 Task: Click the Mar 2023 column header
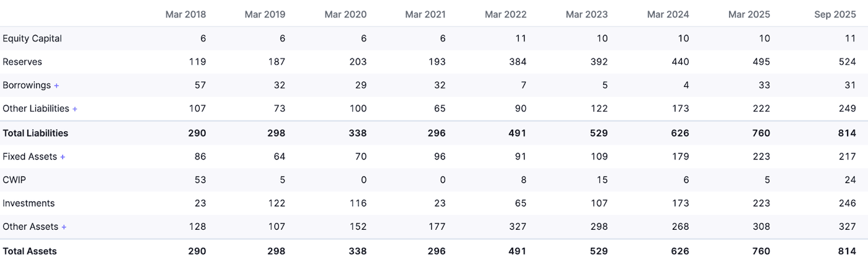[587, 14]
